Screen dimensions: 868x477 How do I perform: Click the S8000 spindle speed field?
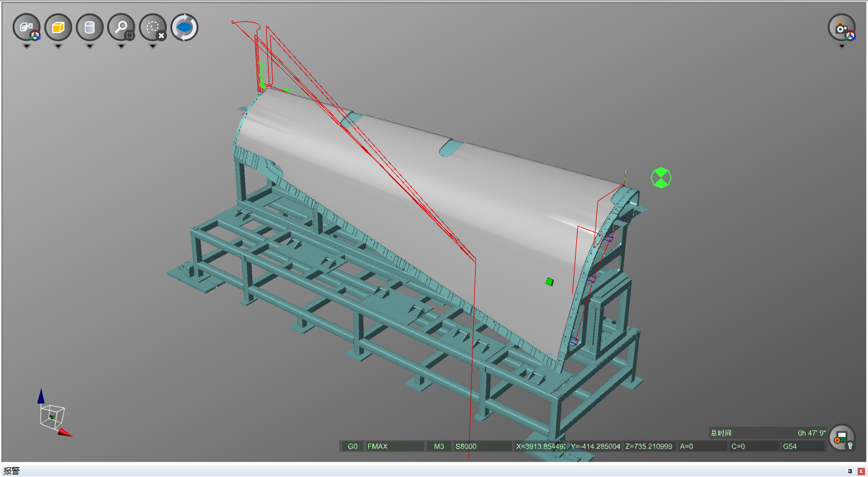pyautogui.click(x=482, y=446)
